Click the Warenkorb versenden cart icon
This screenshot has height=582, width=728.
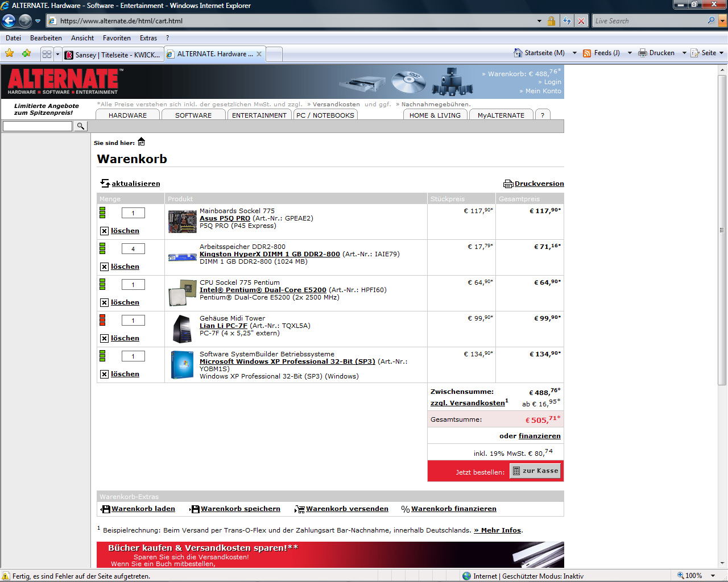pyautogui.click(x=300, y=509)
